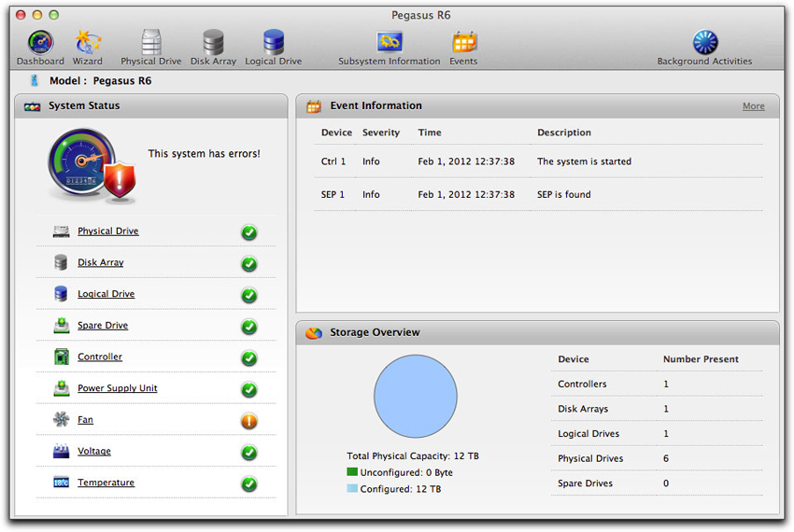
Task: Click the Spare Drives row in Storage Overview
Action: (657, 483)
